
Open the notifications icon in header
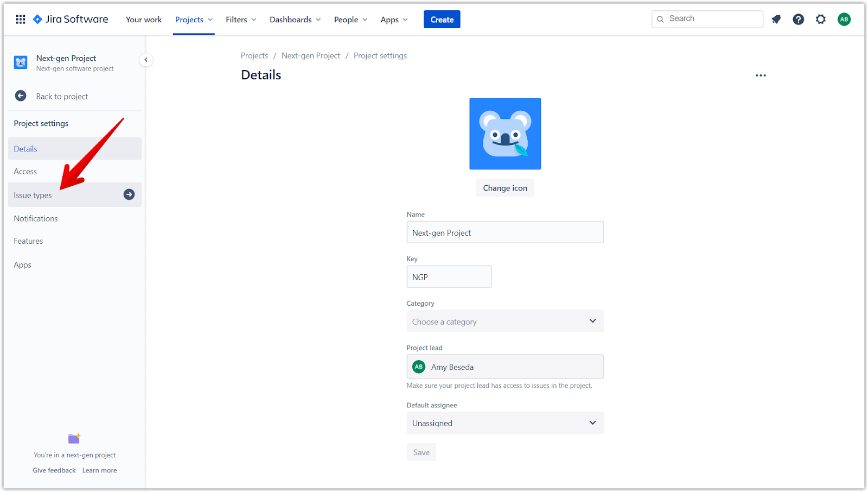[x=776, y=20]
